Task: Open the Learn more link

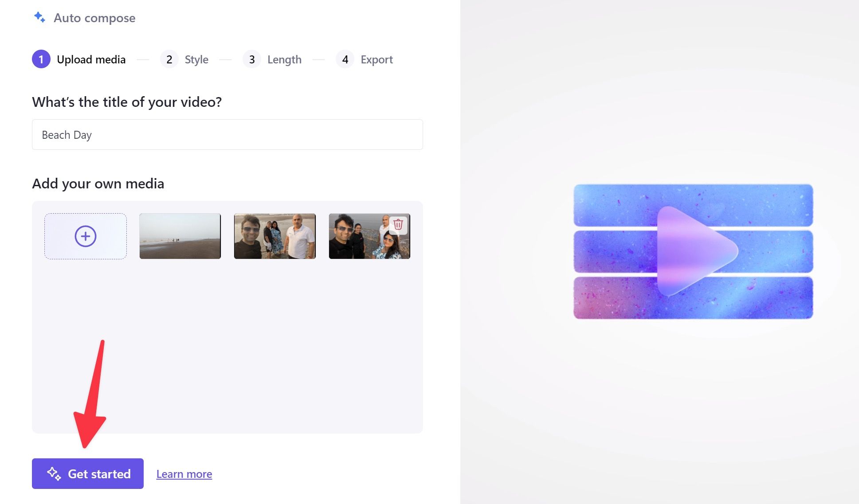Action: tap(184, 473)
